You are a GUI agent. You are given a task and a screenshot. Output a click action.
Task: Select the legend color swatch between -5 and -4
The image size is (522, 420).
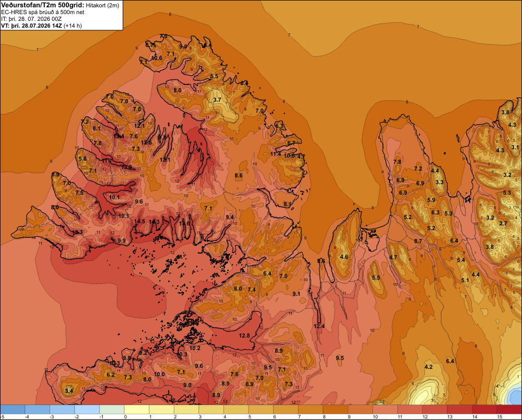click(13, 410)
